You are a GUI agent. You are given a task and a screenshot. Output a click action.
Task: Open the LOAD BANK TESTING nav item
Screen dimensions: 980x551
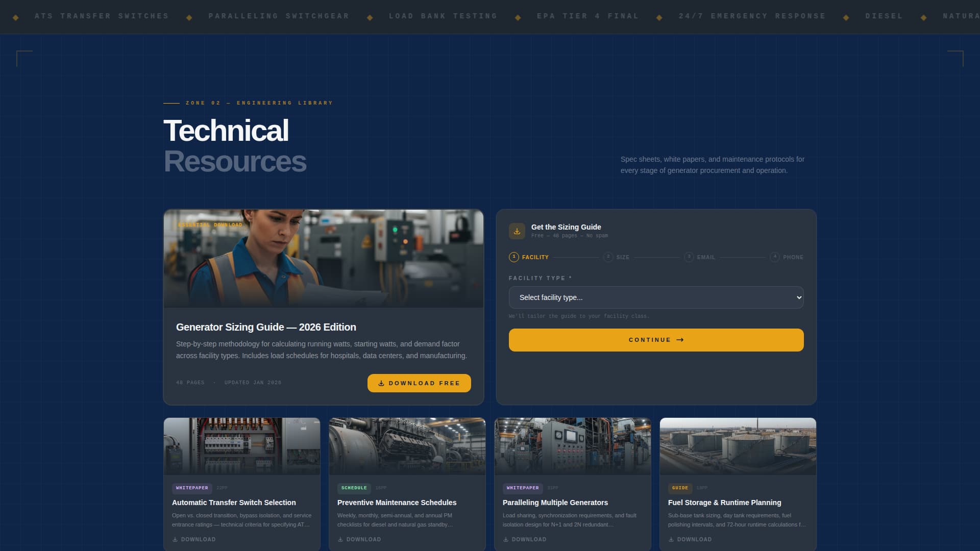click(443, 16)
